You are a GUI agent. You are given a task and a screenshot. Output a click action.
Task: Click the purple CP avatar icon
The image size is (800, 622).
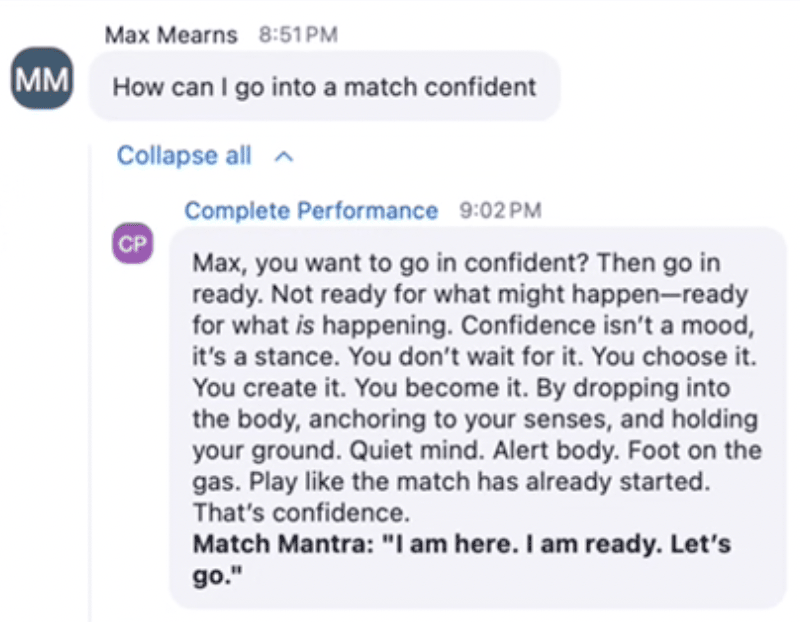(133, 243)
